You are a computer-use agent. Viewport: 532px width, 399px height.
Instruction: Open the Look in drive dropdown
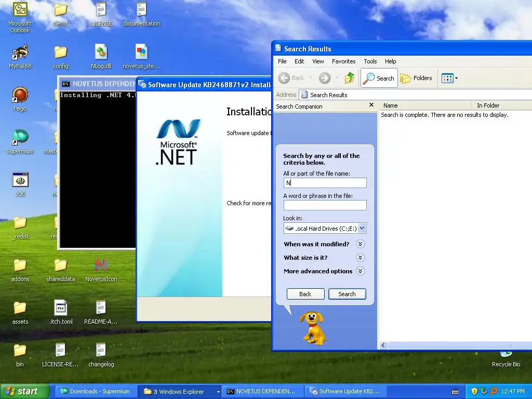[362, 229]
